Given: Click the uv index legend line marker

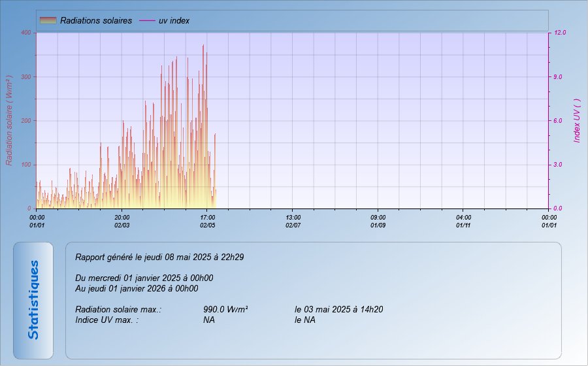Looking at the screenshot, I should tap(147, 21).
